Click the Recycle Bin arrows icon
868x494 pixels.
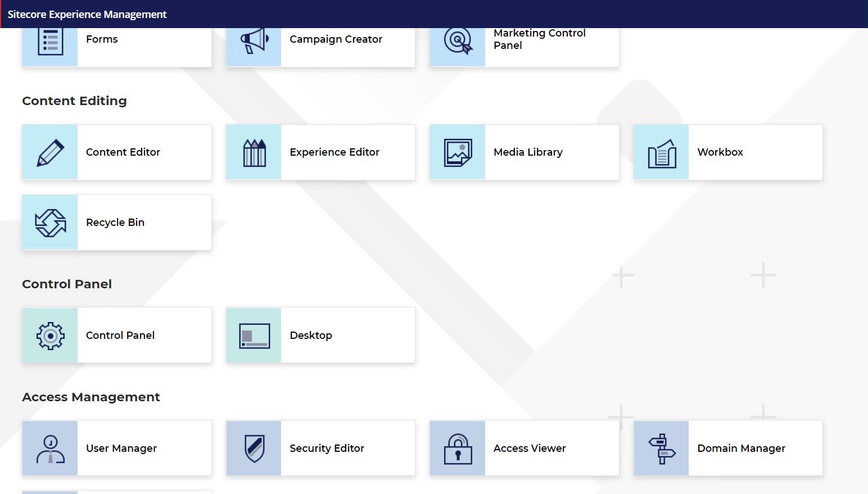(50, 223)
